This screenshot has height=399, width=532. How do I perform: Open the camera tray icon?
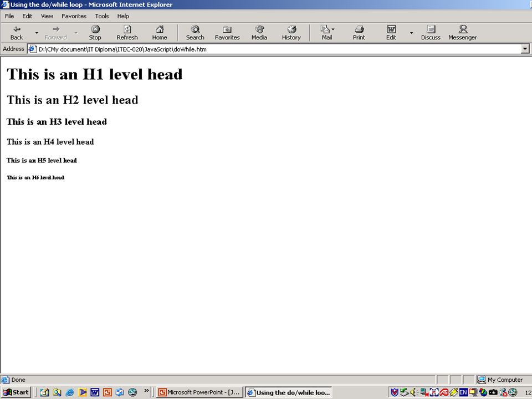click(493, 392)
